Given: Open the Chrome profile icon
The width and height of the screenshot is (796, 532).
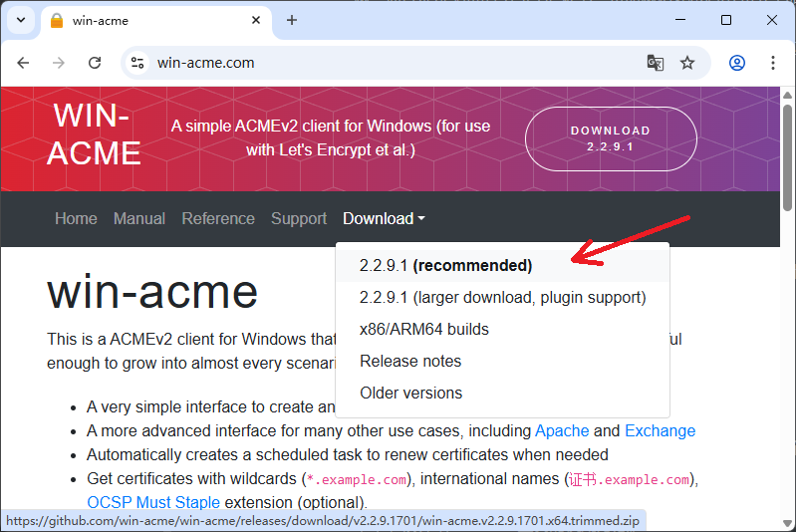Looking at the screenshot, I should pyautogui.click(x=737, y=63).
